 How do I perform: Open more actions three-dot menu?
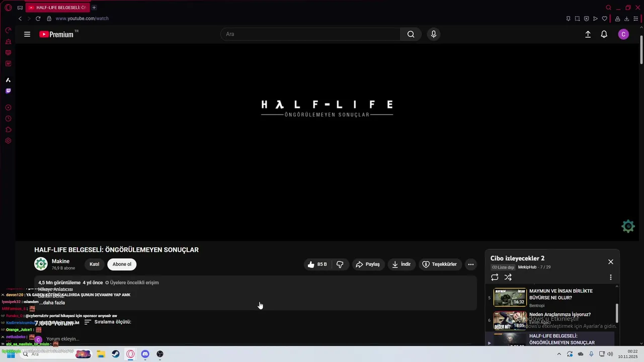pyautogui.click(x=471, y=264)
